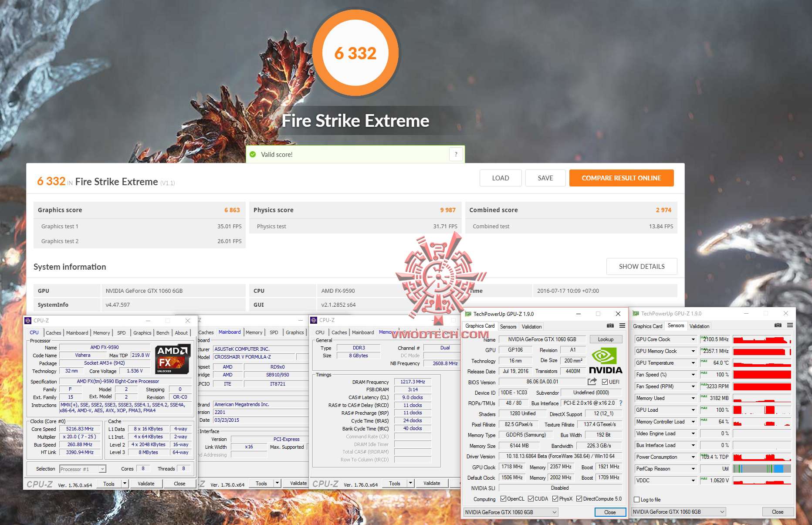Click the CPU-Z logo in the status bar
Viewport: 812px width, 525px height.
[40, 483]
